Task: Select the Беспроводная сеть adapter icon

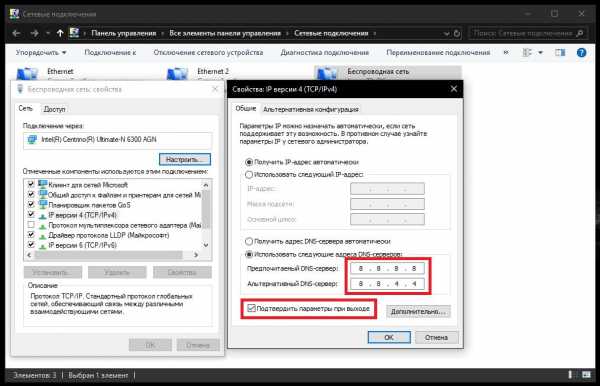Action: coord(327,73)
